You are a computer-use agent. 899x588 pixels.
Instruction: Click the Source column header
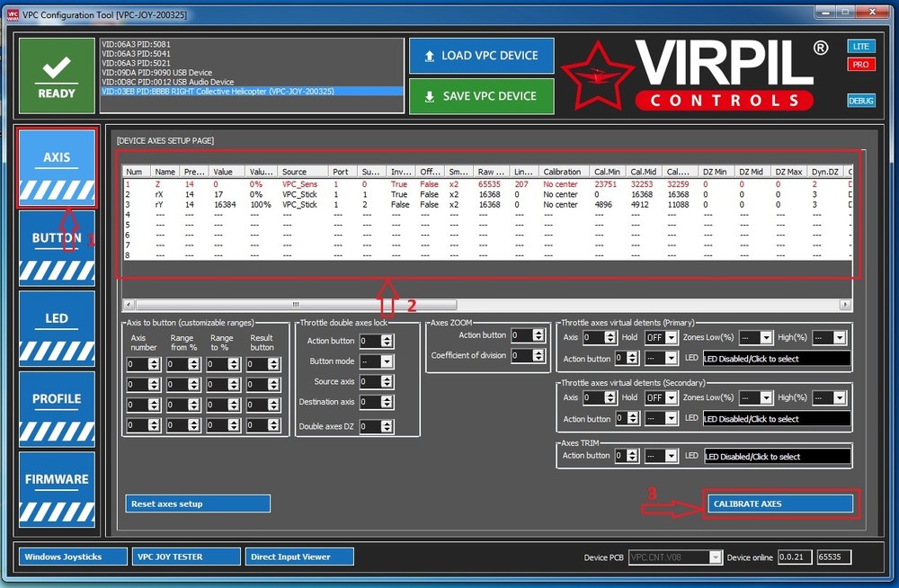point(303,172)
